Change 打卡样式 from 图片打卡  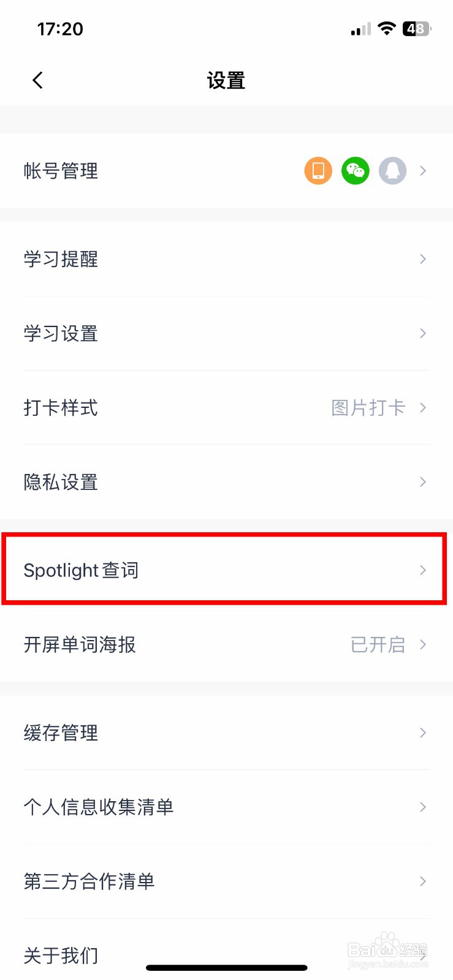[368, 408]
